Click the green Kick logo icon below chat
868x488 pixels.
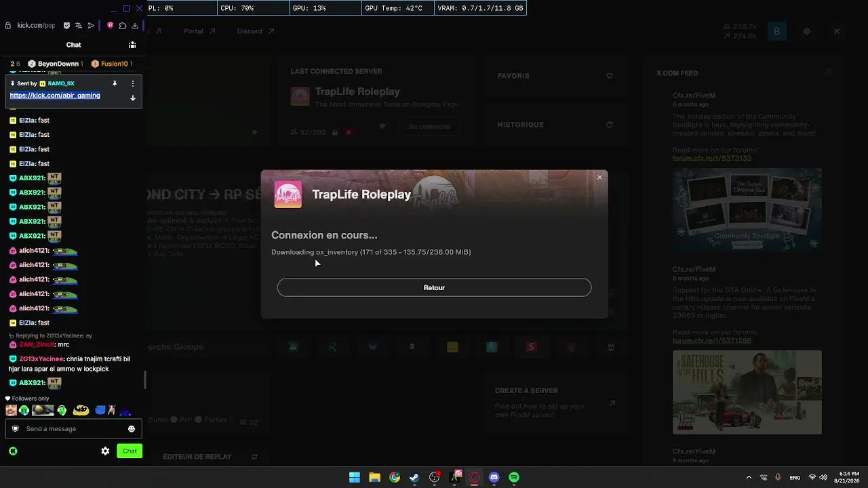point(13,451)
